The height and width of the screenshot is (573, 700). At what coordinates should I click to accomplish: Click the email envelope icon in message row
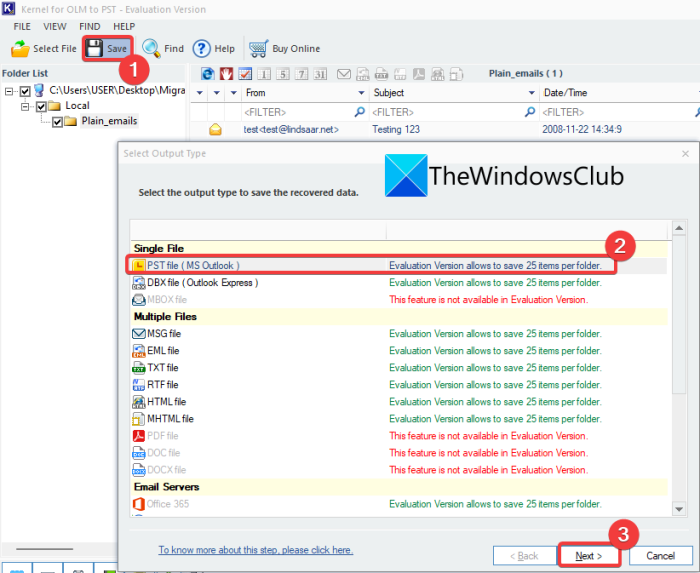point(215,129)
